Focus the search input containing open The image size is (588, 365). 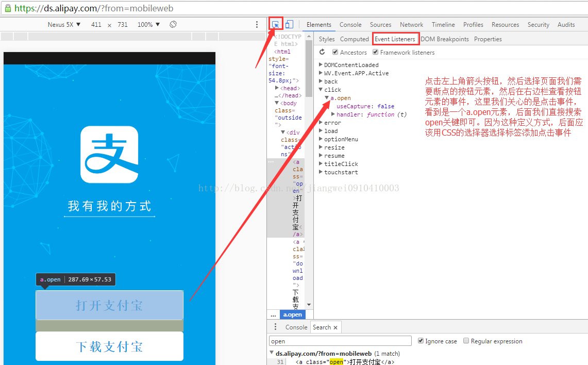pyautogui.click(x=340, y=341)
